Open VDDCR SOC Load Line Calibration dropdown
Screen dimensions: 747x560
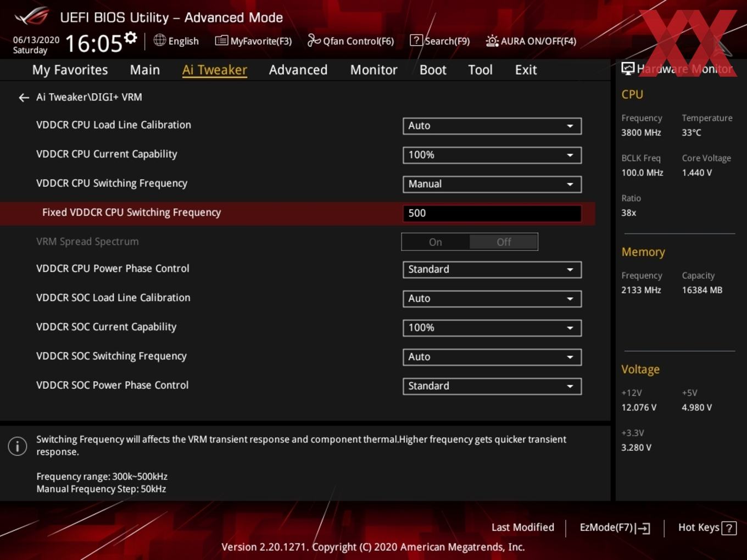(x=492, y=299)
